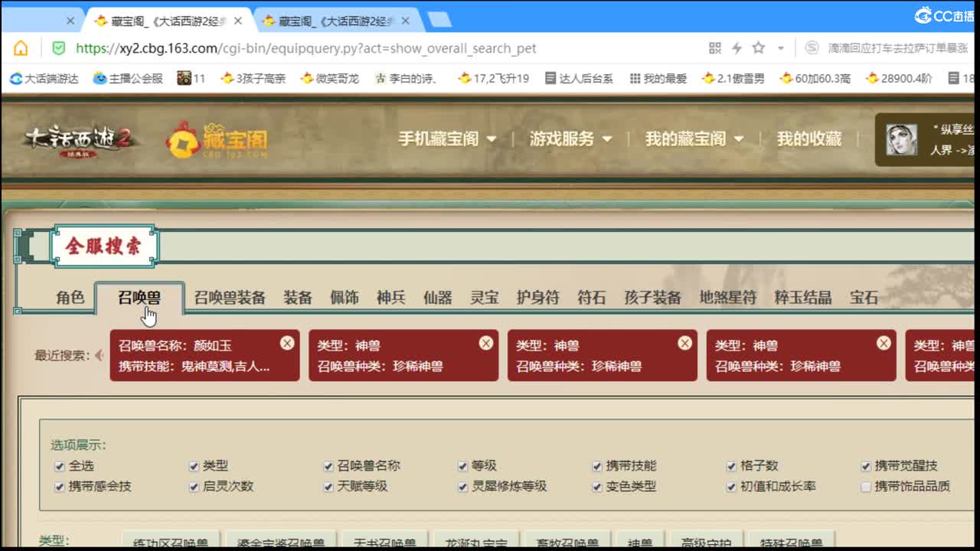Open the 微笑哥龙 bookmark
Screen dimensions: 980x551
pyautogui.click(x=329, y=78)
